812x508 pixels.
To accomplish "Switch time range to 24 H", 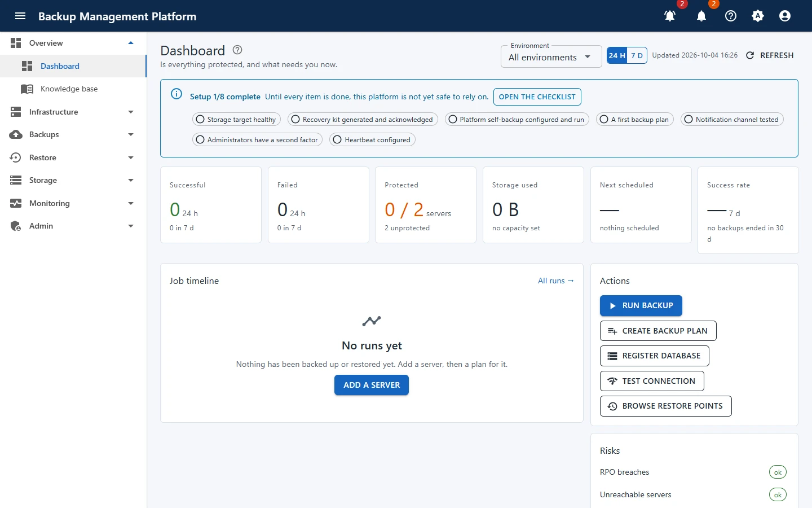I will [x=617, y=55].
